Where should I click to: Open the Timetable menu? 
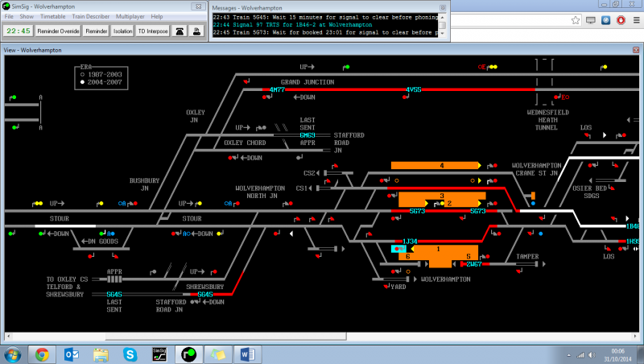tap(52, 16)
